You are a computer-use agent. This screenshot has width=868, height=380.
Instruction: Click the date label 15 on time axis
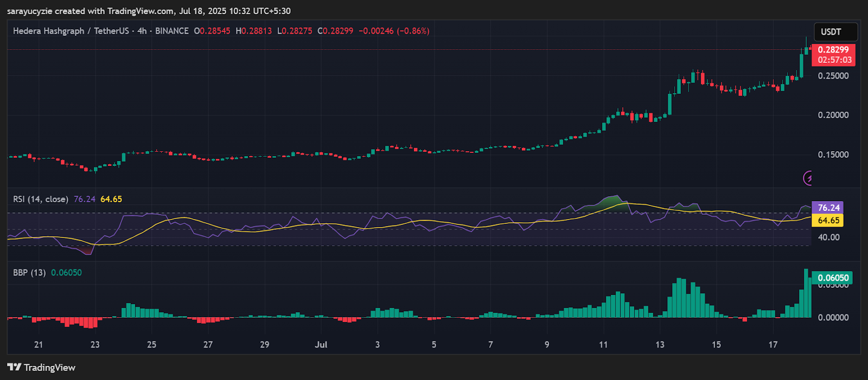coord(717,345)
